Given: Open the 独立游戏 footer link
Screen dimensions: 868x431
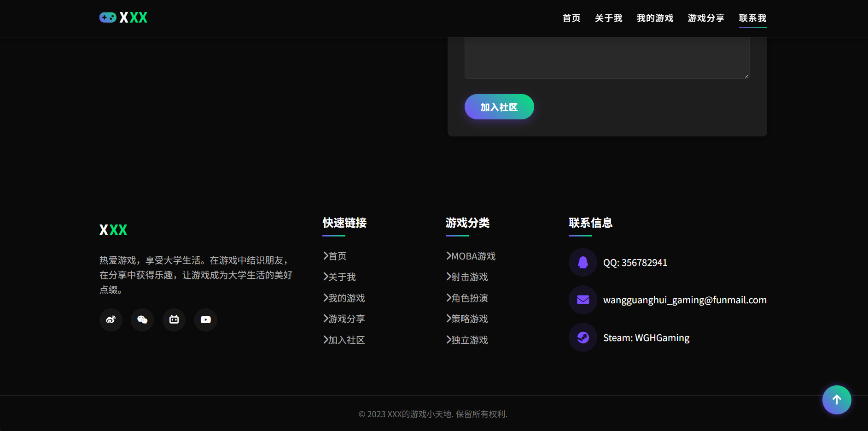Looking at the screenshot, I should (467, 340).
